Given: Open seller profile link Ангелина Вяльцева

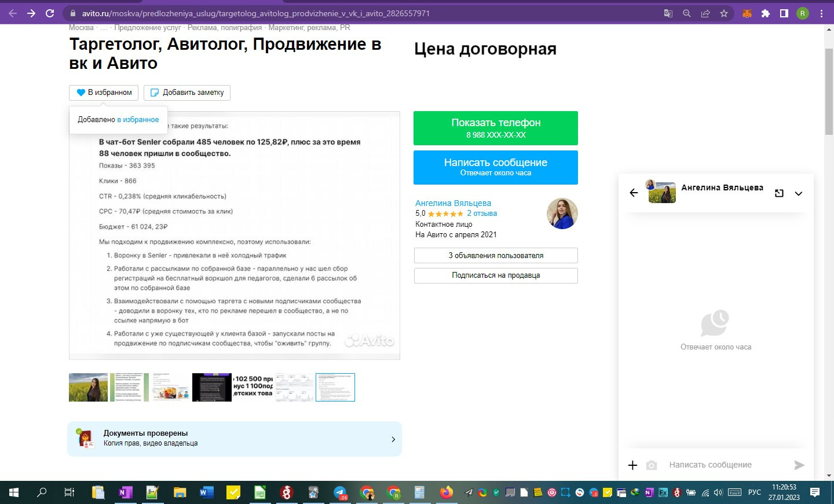Looking at the screenshot, I should coord(453,203).
